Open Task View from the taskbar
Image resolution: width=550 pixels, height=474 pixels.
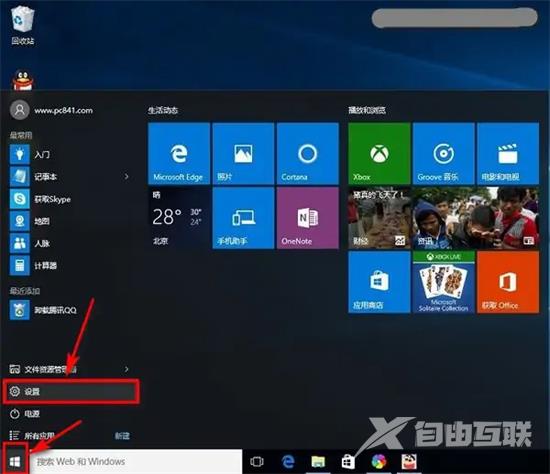click(256, 461)
